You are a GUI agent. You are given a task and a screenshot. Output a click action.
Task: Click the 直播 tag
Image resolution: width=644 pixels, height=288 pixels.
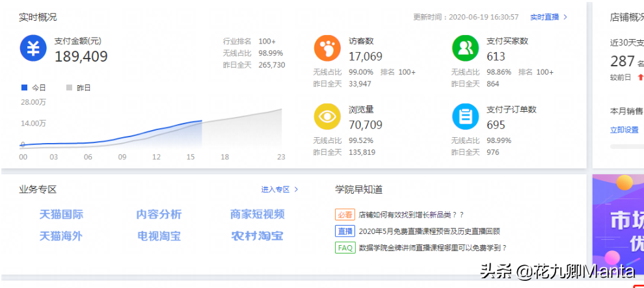[x=345, y=231]
